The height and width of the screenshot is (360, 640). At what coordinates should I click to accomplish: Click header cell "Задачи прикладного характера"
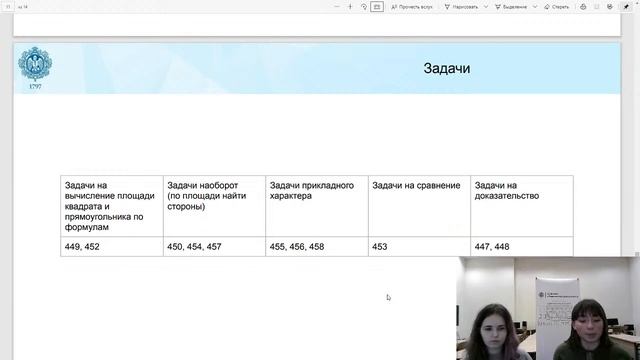[x=316, y=206]
